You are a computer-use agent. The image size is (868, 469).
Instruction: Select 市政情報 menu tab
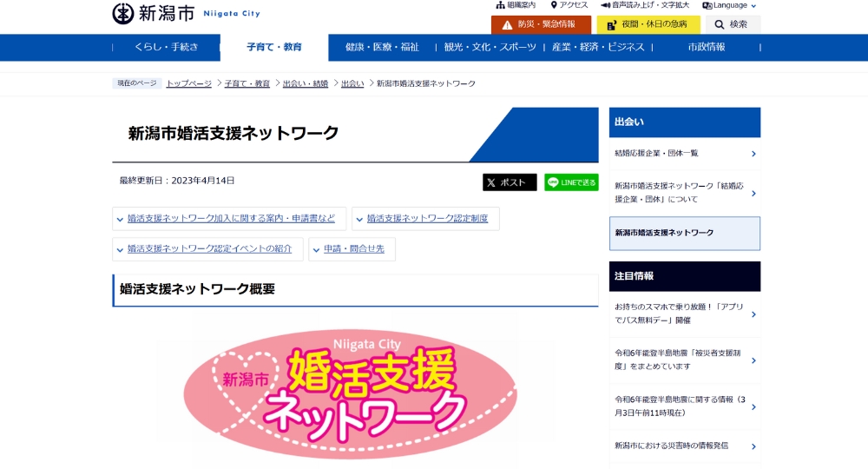click(x=707, y=47)
